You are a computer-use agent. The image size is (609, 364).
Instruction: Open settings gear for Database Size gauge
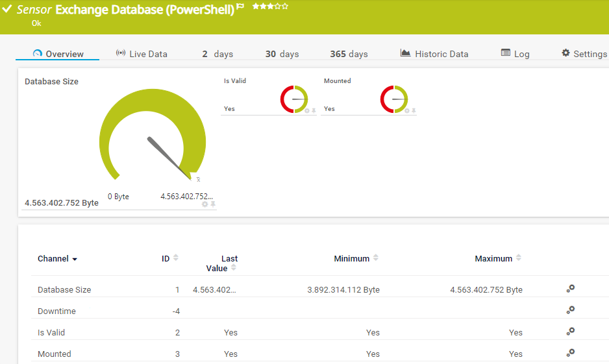tap(205, 204)
